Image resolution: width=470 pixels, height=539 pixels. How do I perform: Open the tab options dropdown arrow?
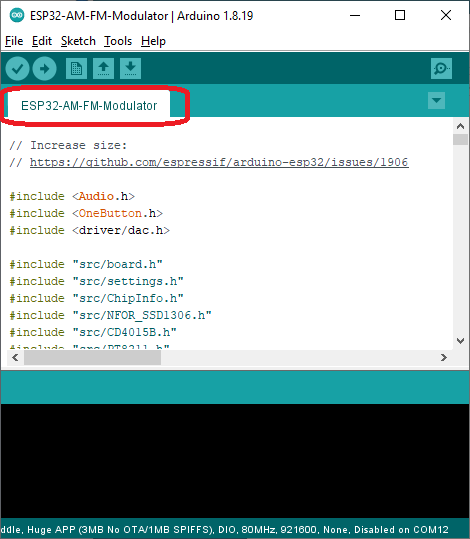point(436,100)
